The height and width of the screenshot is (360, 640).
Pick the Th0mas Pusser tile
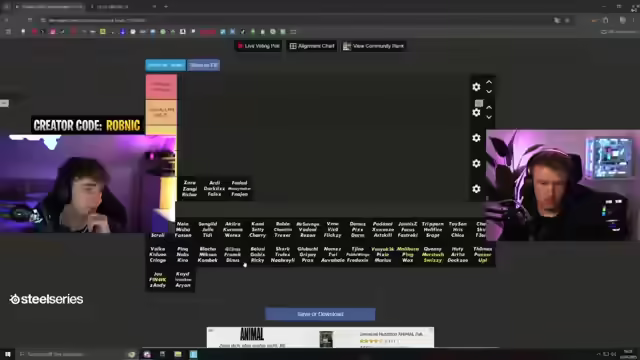click(482, 255)
